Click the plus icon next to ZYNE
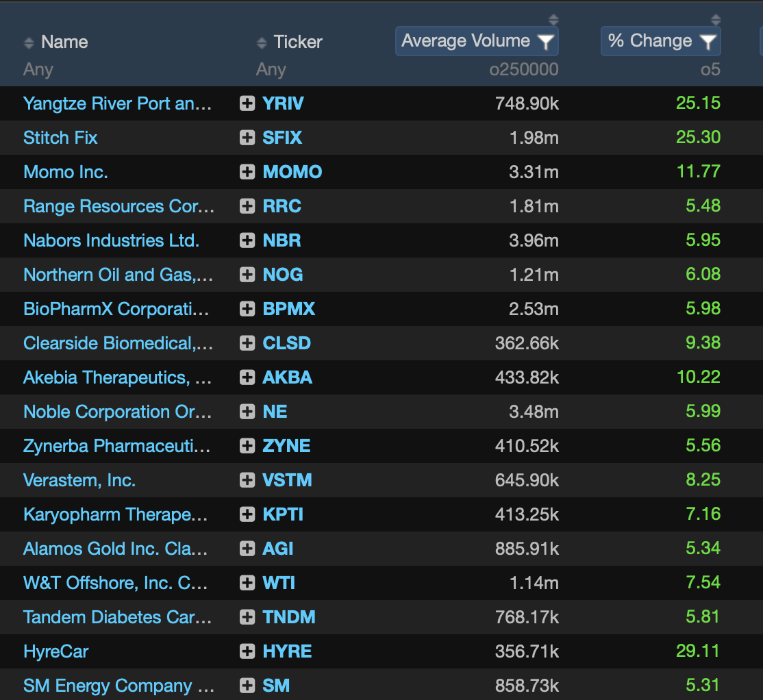 pyautogui.click(x=247, y=446)
